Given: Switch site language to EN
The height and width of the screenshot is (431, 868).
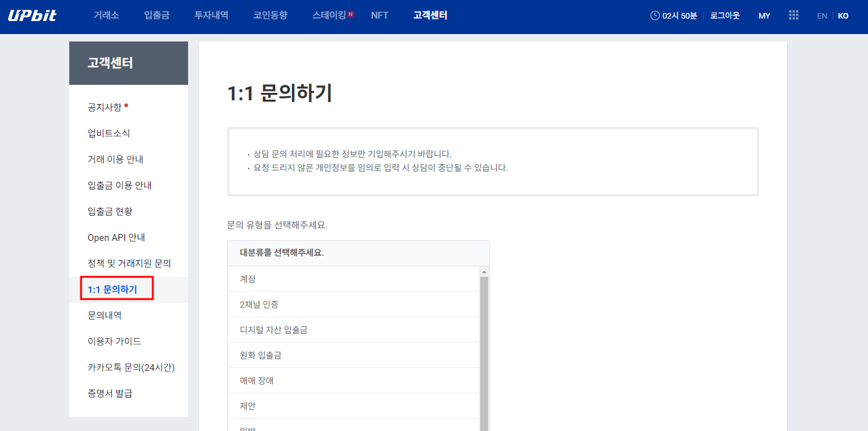Looking at the screenshot, I should click(822, 15).
